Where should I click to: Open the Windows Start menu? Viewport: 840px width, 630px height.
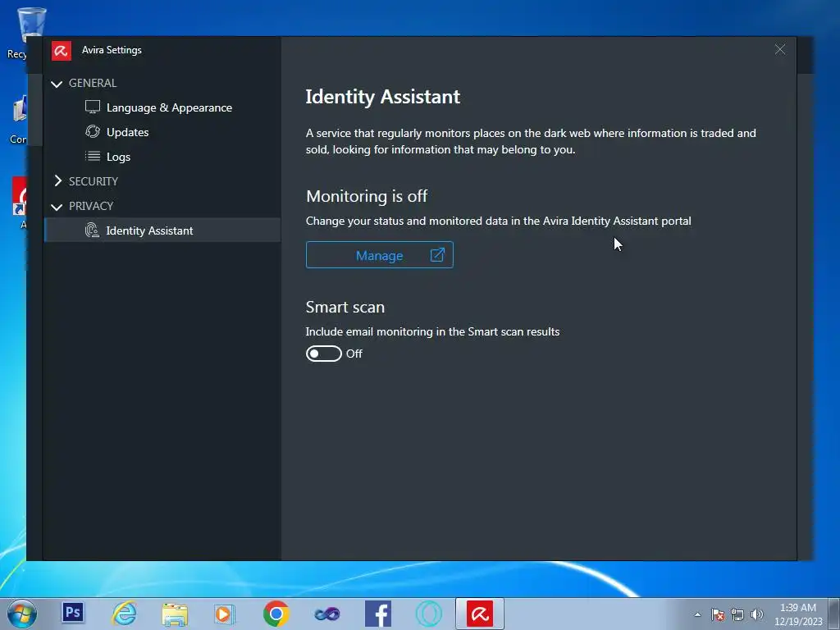coord(22,614)
